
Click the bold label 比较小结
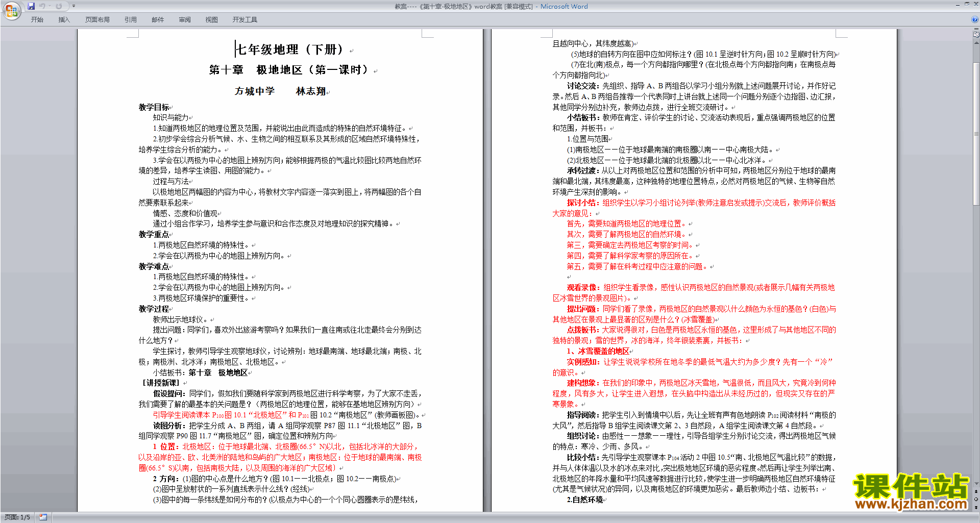582,458
